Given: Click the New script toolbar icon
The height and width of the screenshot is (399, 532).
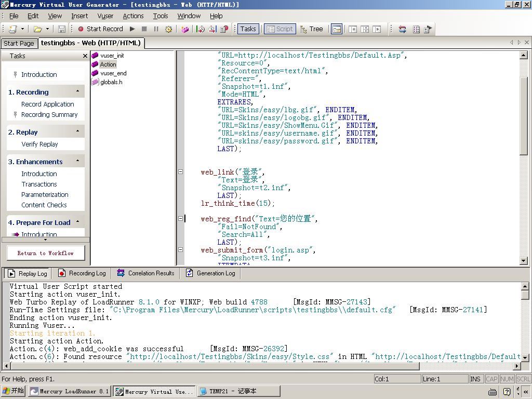Looking at the screenshot, I should coord(13,29).
